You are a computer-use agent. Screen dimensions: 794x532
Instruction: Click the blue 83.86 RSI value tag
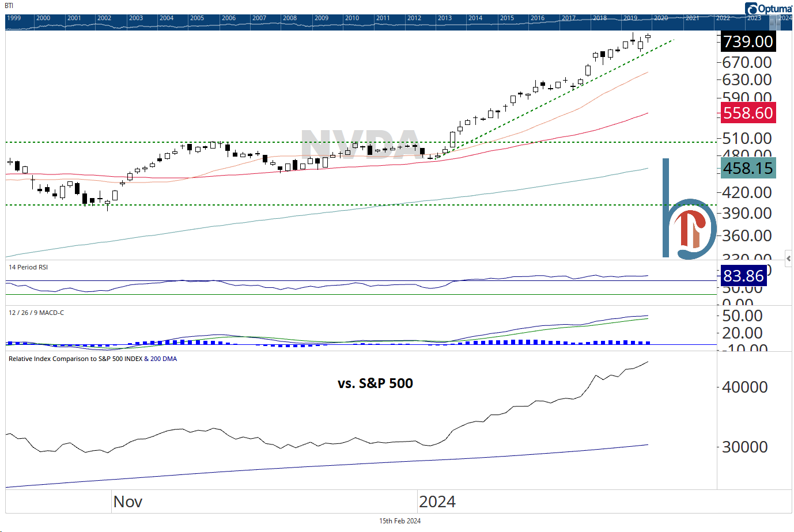(x=743, y=276)
